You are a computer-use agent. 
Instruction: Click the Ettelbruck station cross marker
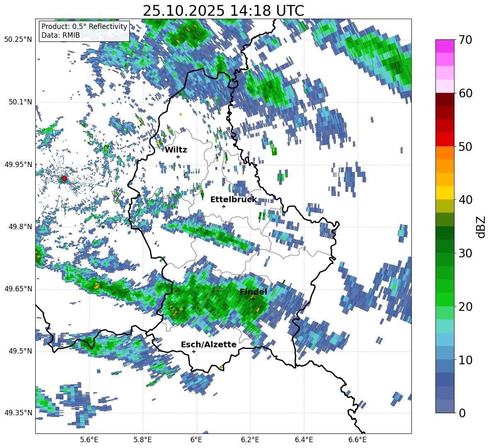(224, 206)
